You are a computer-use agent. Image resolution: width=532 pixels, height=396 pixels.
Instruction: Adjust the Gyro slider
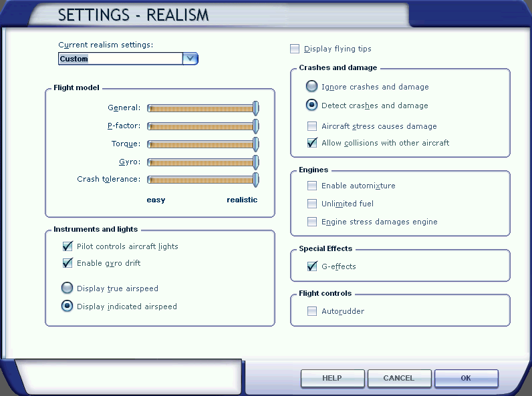point(203,162)
